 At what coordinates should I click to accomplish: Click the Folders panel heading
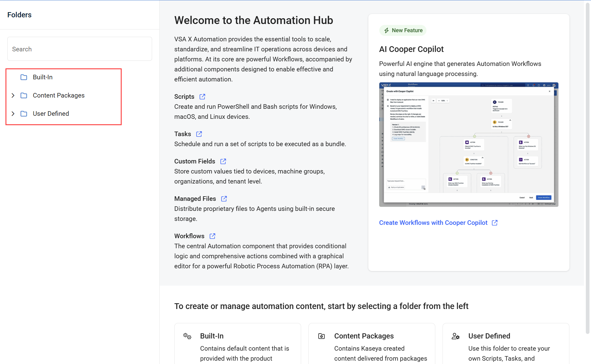[x=19, y=15]
